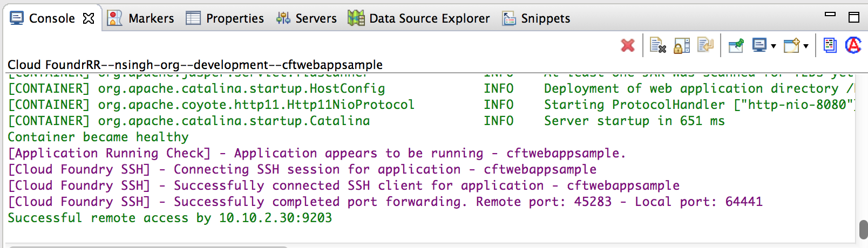This screenshot has width=868, height=248.
Task: Toggle Scroll Lock in the console
Action: pyautogui.click(x=682, y=45)
